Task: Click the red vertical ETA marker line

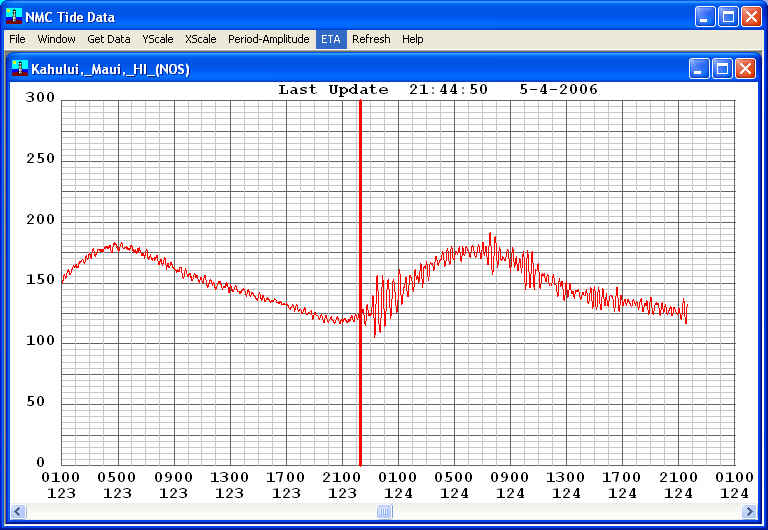Action: (360, 282)
